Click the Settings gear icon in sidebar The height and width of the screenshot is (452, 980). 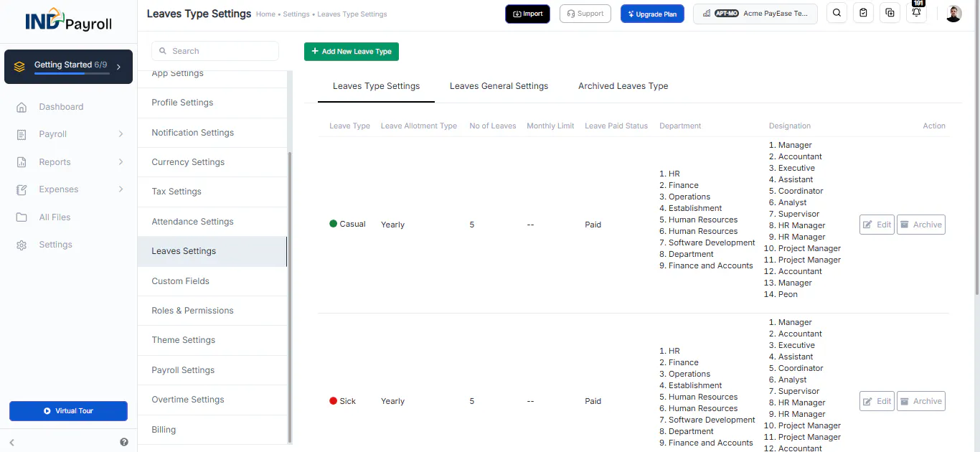tap(22, 245)
